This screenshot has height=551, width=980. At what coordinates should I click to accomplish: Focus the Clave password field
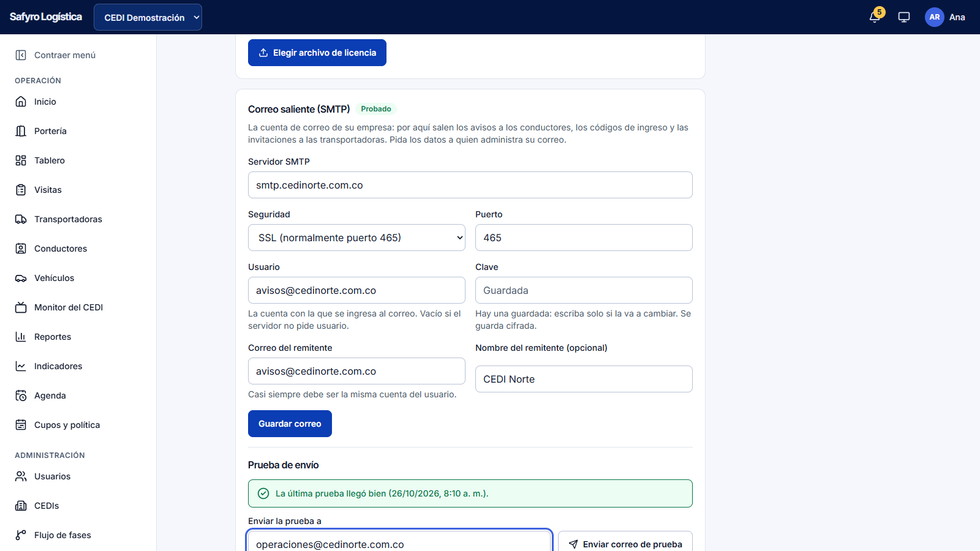(x=584, y=290)
